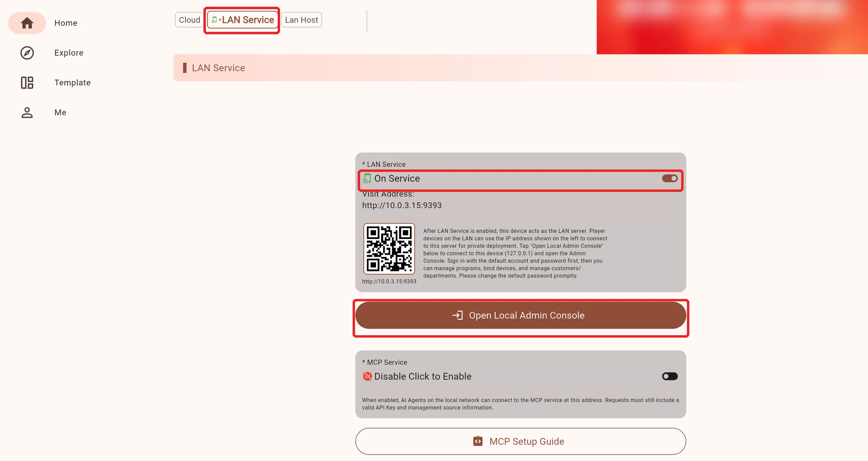Enable the MCP Service toggle switch
Image resolution: width=868 pixels, height=461 pixels.
pyautogui.click(x=670, y=376)
